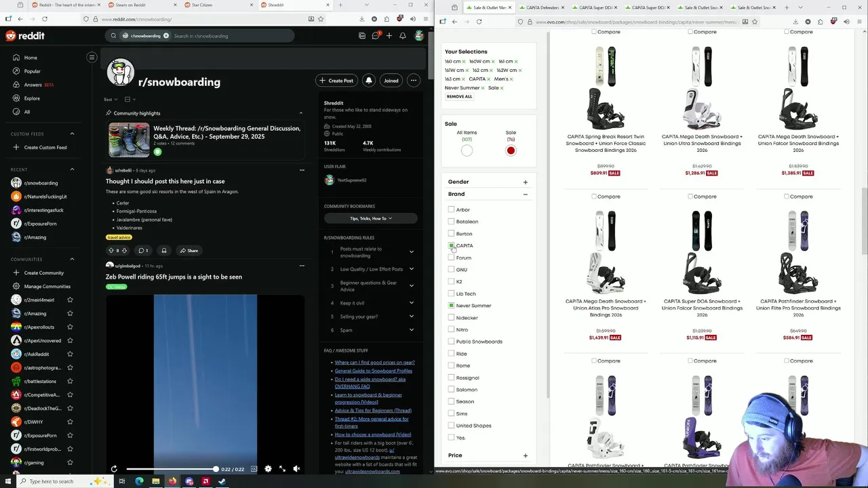Viewport: 868px width, 488px height.
Task: Go back in the evo browser window
Action: tap(454, 22)
